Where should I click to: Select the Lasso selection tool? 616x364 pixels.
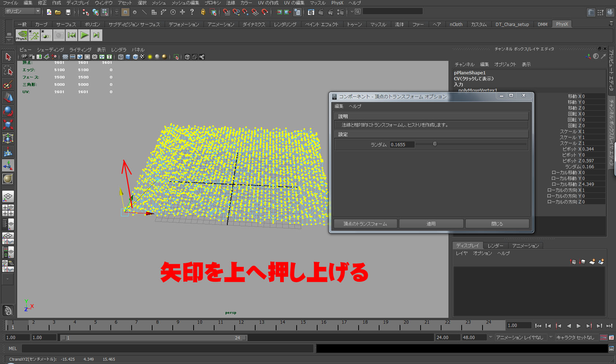point(8,70)
